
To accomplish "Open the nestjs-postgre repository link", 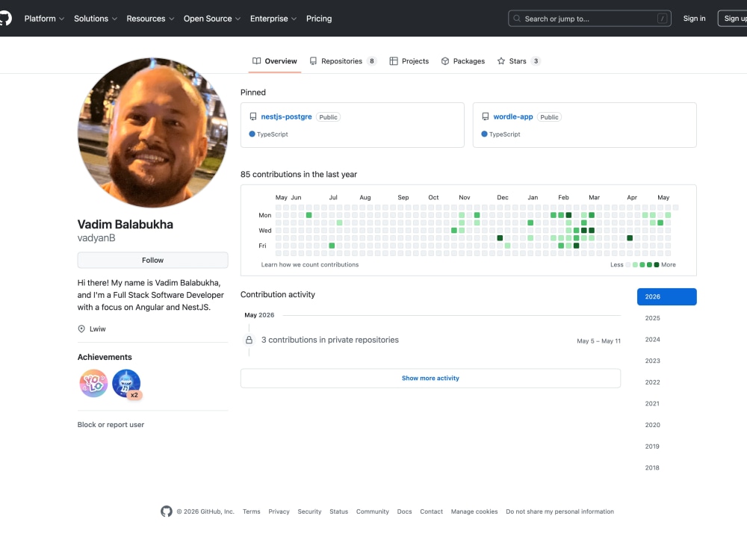I will [x=286, y=116].
